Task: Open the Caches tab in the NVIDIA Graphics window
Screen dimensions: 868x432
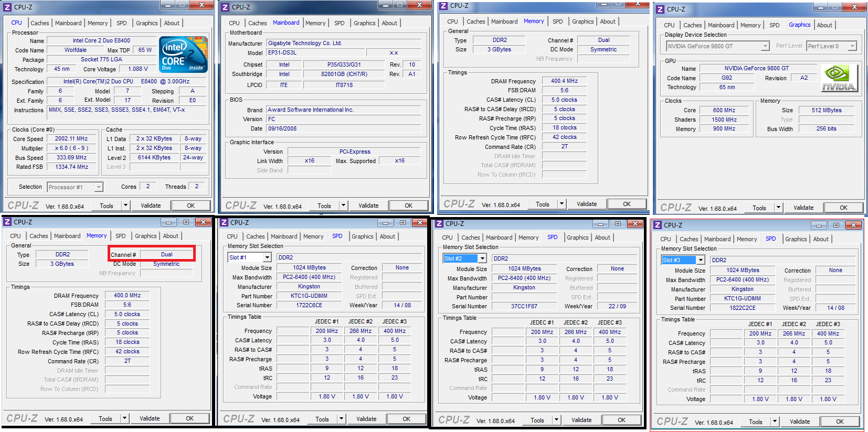Action: click(692, 25)
